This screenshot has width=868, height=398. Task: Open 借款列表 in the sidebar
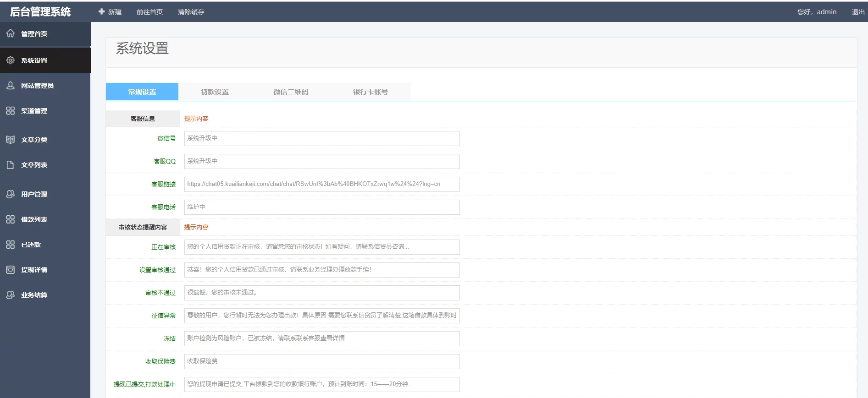coord(34,219)
